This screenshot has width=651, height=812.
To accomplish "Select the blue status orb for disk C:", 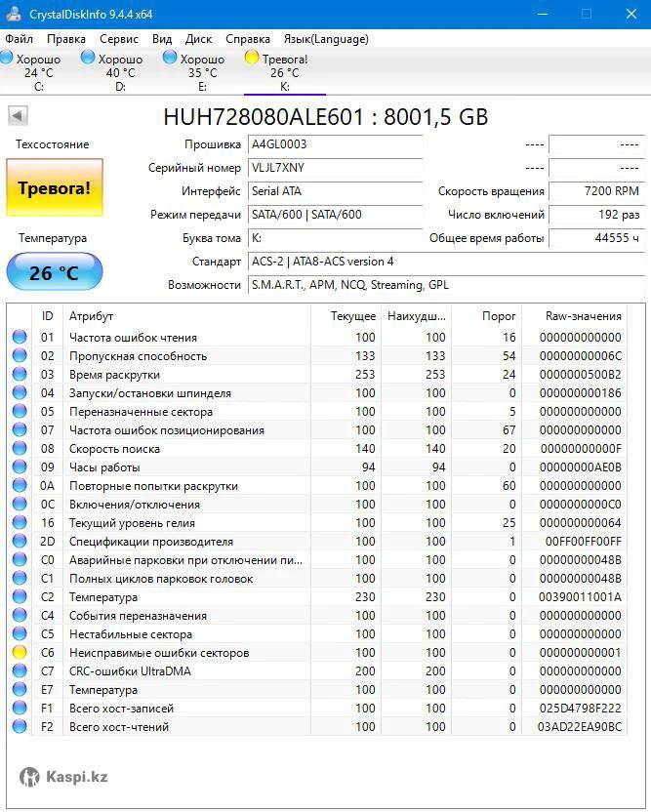I will (7, 59).
